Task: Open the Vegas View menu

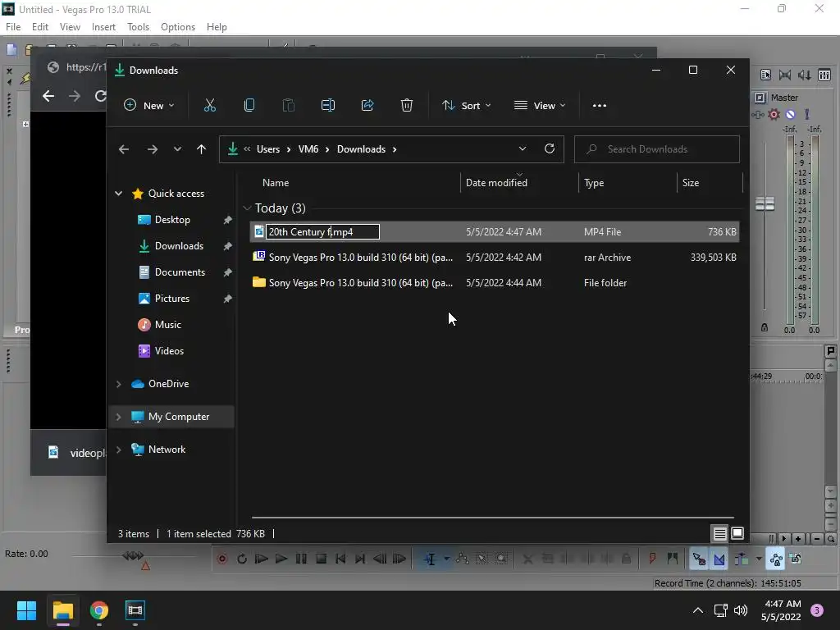Action: 70,27
